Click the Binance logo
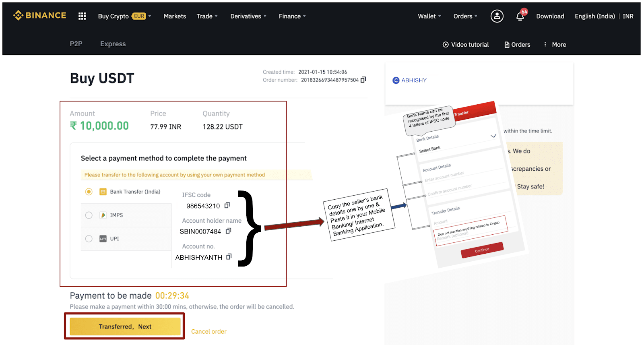 pos(39,15)
